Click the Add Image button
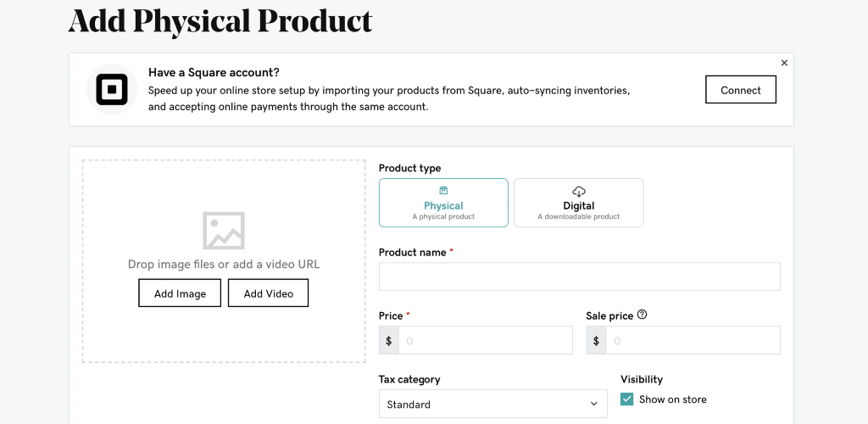The height and width of the screenshot is (424, 868). click(x=180, y=293)
